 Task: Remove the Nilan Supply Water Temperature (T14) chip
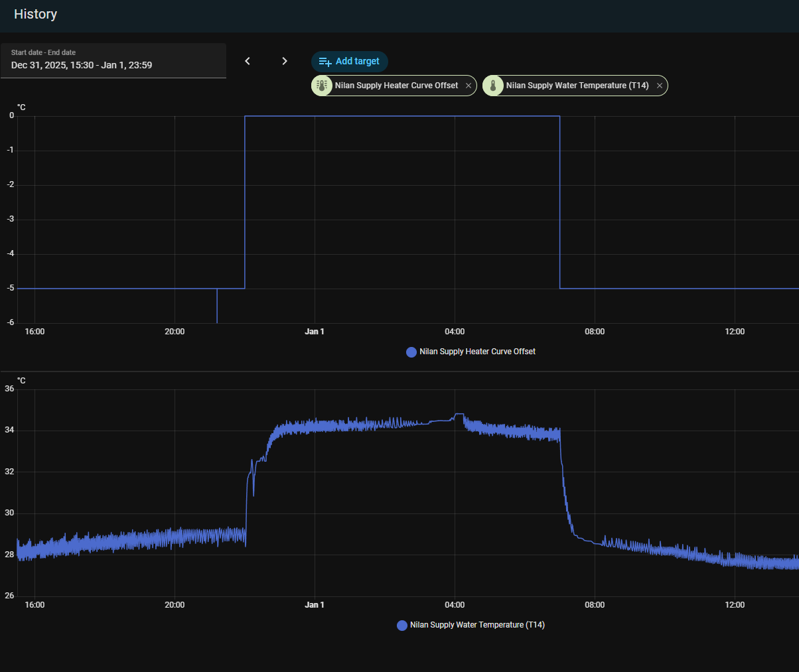point(660,86)
